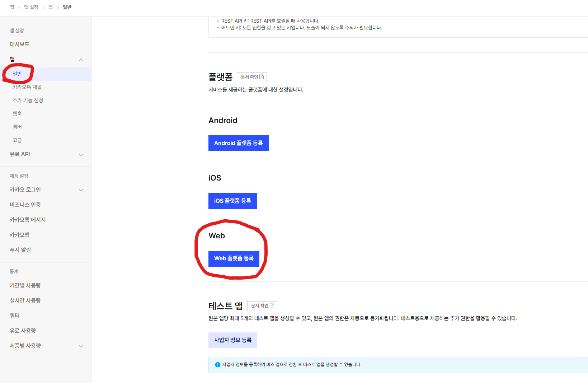The height and width of the screenshot is (383, 588).
Task: Click the 앱 설정 sidebar group label
Action: (17, 31)
